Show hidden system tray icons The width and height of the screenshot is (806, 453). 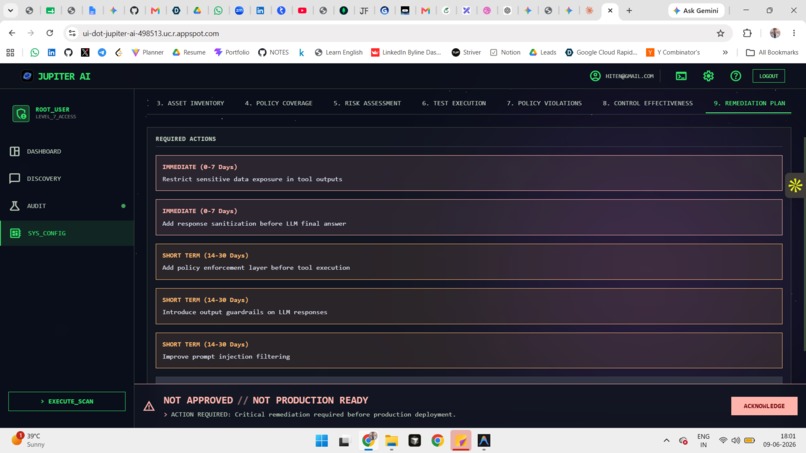point(666,441)
